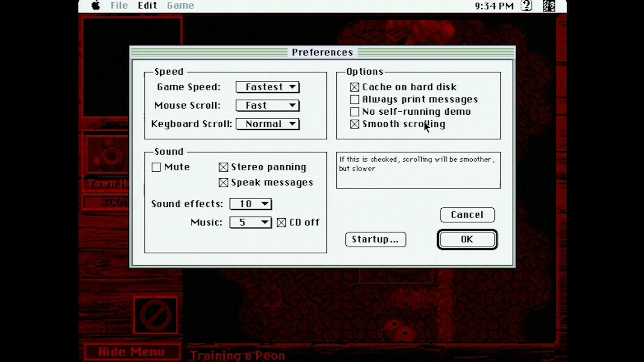Screen dimensions: 644x362
Task: Open the File menu
Action: pyautogui.click(x=118, y=5)
